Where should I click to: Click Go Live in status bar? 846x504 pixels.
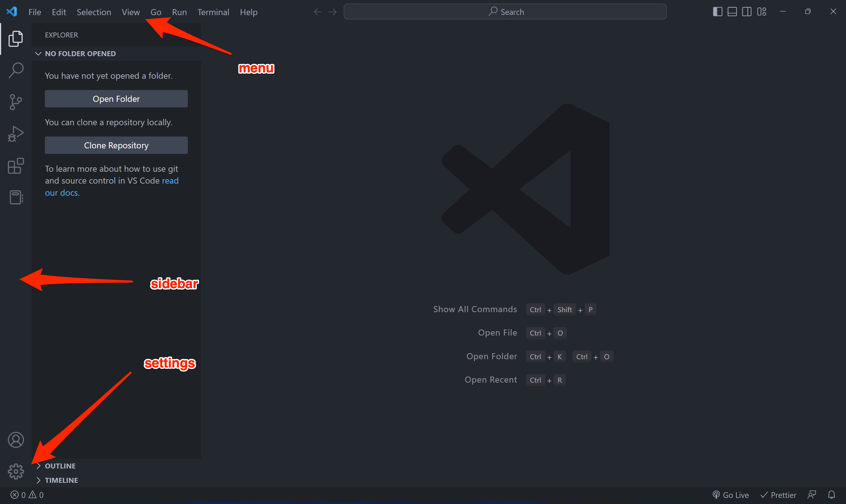pos(731,495)
